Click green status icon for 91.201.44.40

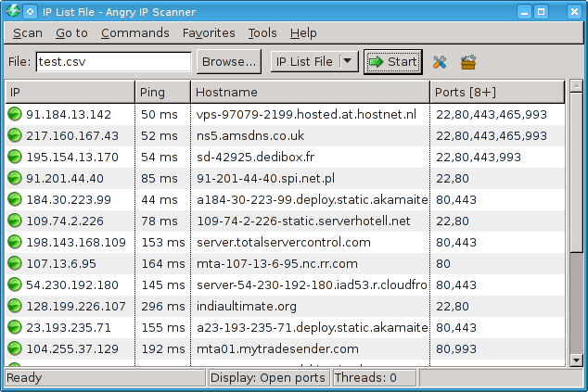[15, 178]
